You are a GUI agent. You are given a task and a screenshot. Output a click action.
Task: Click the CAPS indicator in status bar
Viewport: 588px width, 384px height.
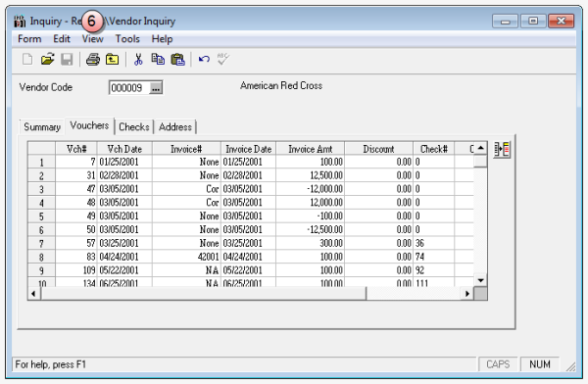click(498, 364)
